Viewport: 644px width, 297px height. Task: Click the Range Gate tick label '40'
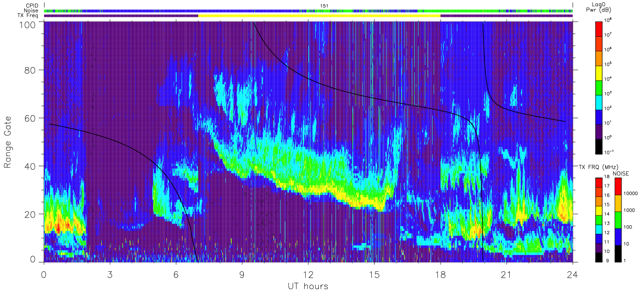(x=30, y=166)
